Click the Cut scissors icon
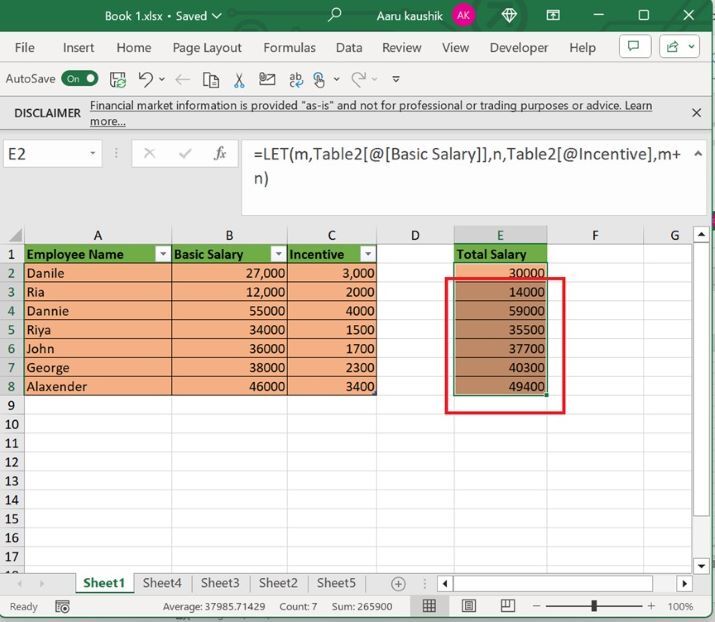 pos(239,79)
